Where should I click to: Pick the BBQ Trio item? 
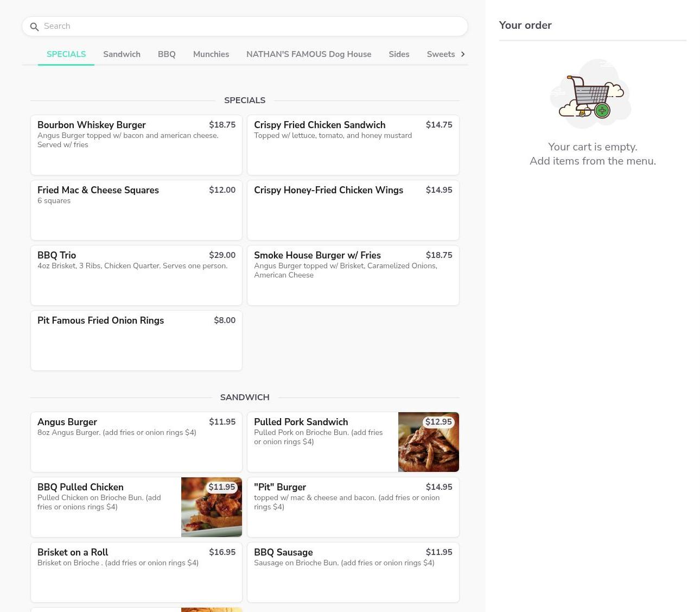click(x=136, y=275)
